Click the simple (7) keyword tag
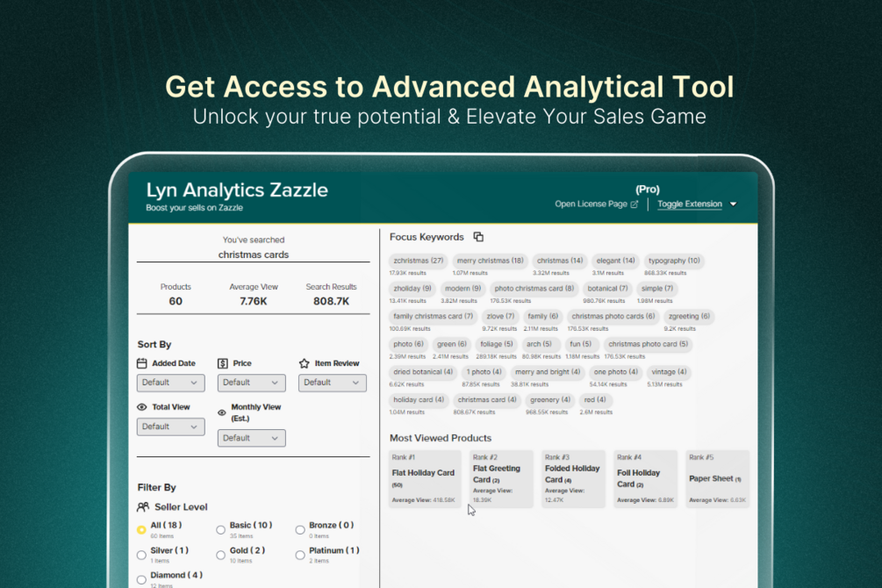882x588 pixels. pos(657,289)
